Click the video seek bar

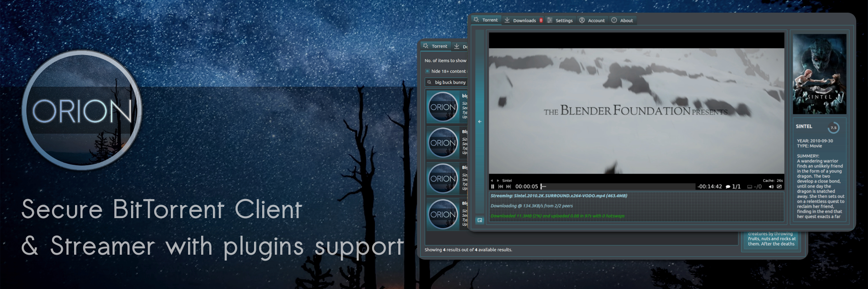(618, 186)
